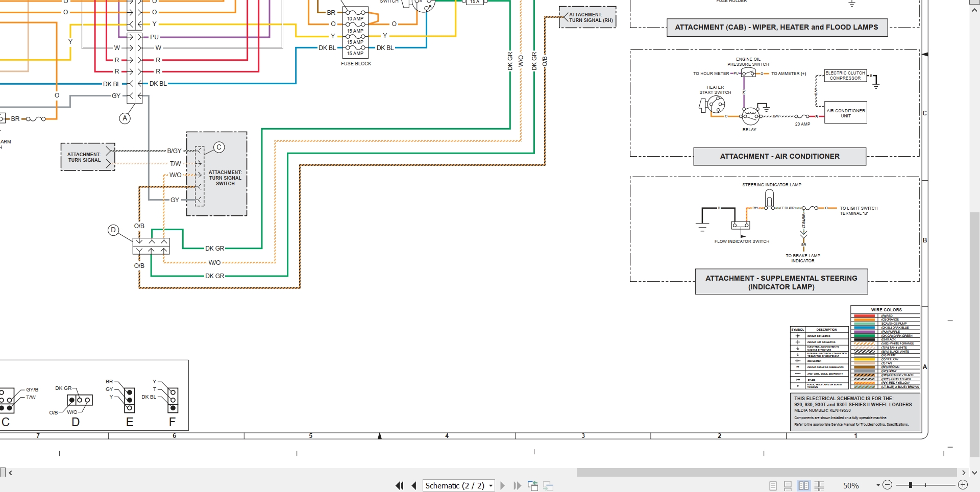Click the RELAY label in air conditioner diagram
Screen dimensions: 980x492
(x=749, y=130)
